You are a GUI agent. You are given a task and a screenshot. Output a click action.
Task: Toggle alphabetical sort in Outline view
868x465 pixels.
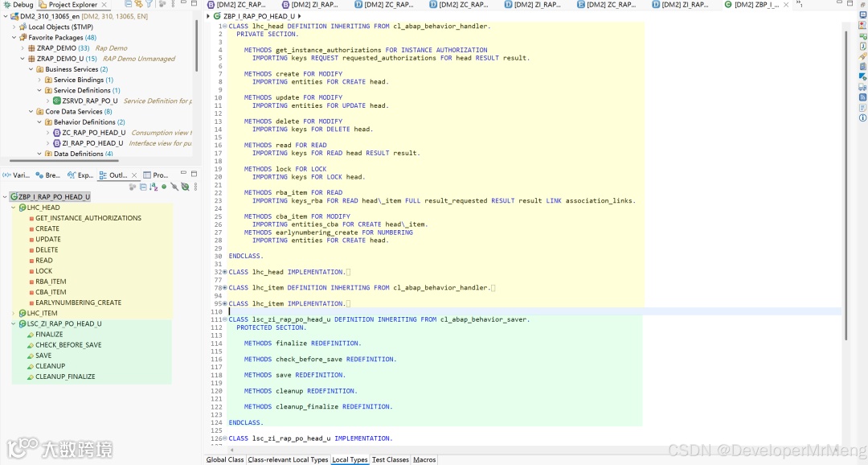[154, 187]
